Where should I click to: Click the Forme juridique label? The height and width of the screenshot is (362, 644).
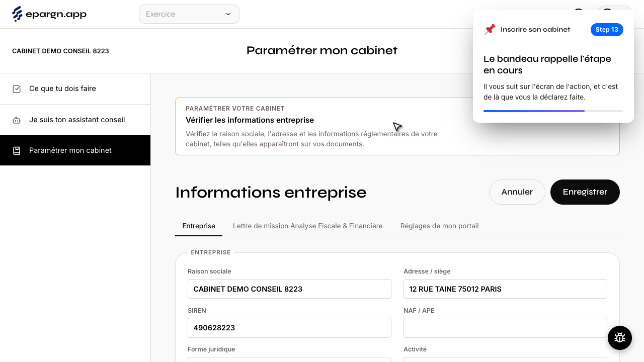point(211,349)
